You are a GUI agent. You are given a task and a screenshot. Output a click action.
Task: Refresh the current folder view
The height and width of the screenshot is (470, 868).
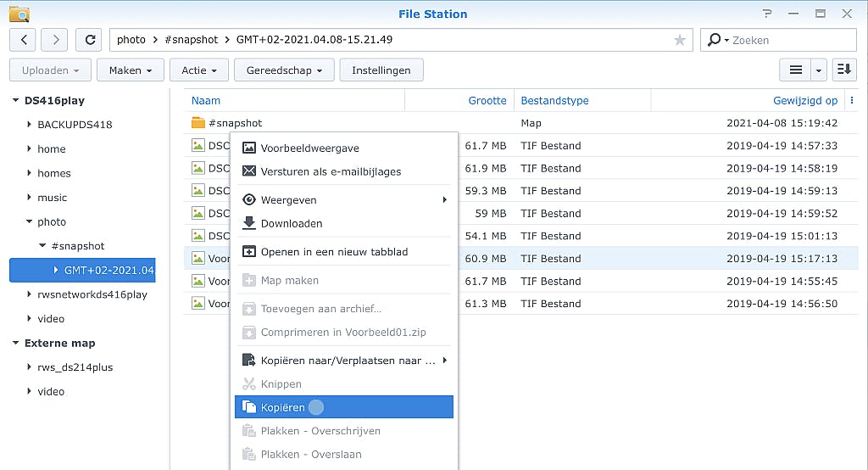click(88, 40)
